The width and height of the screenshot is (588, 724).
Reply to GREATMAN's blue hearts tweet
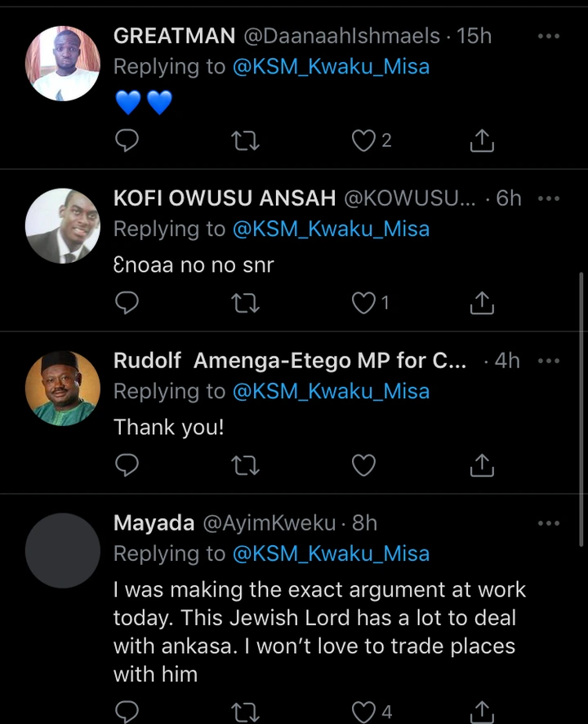127,141
